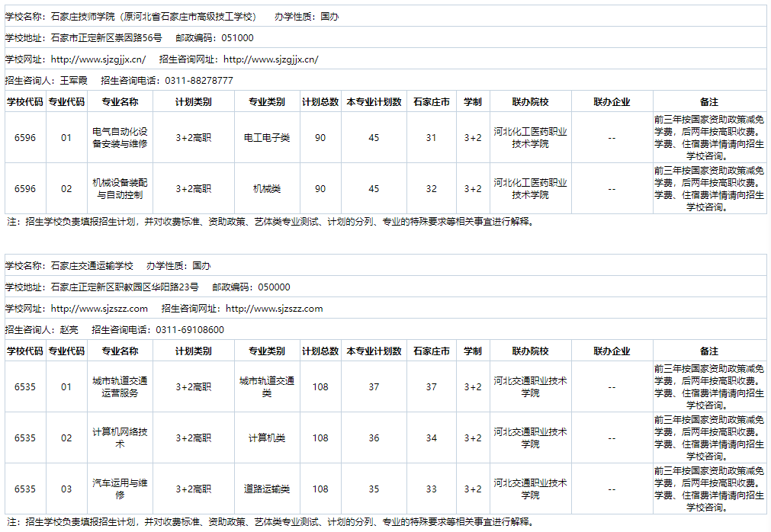The image size is (771, 532).
Task: Click the 河北化工医药职业技术学院 link in row 02
Action: (530, 188)
